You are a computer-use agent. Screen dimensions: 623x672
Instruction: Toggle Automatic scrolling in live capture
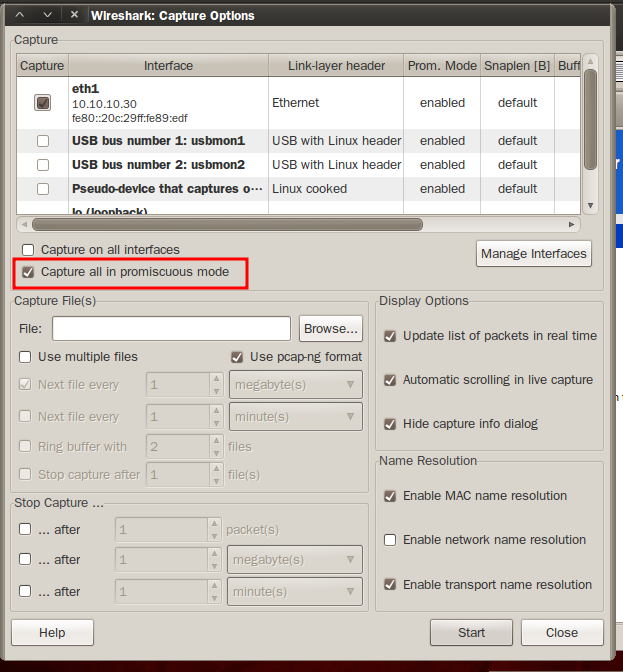click(x=390, y=380)
